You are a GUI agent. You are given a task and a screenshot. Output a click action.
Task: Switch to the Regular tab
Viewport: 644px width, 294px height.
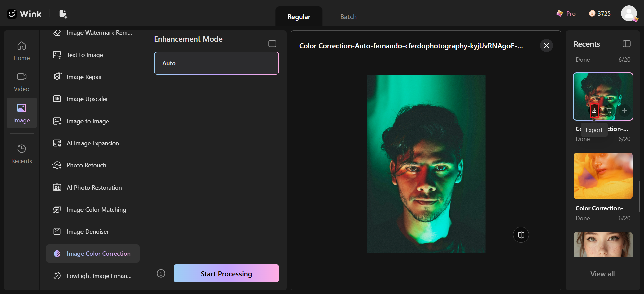pos(299,17)
